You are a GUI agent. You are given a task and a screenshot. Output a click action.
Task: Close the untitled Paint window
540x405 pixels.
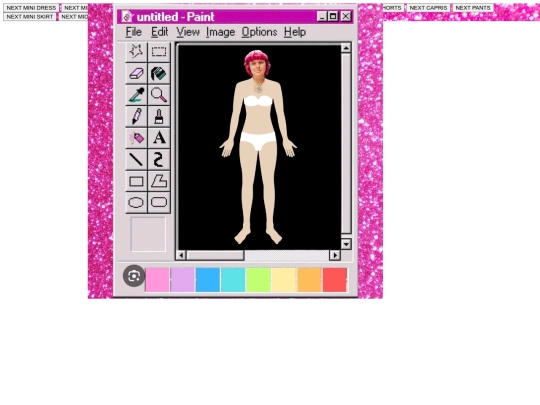346,16
